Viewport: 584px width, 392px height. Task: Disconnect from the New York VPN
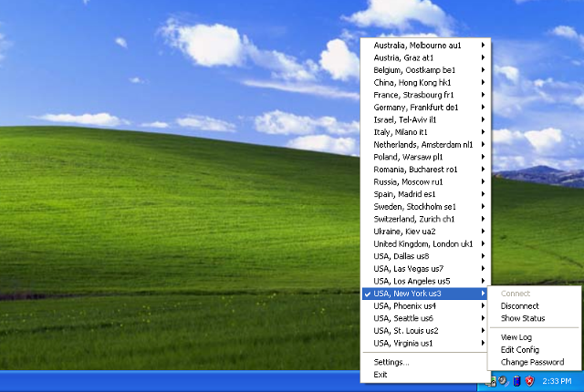[x=534, y=305]
